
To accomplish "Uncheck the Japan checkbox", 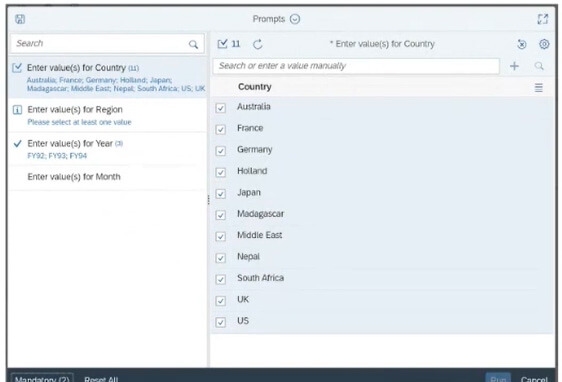I will 221,194.
